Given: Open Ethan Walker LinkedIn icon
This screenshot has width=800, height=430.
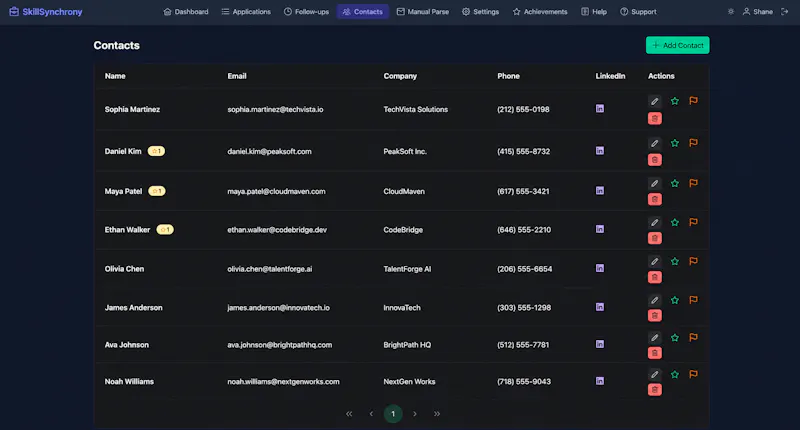Looking at the screenshot, I should [600, 229].
